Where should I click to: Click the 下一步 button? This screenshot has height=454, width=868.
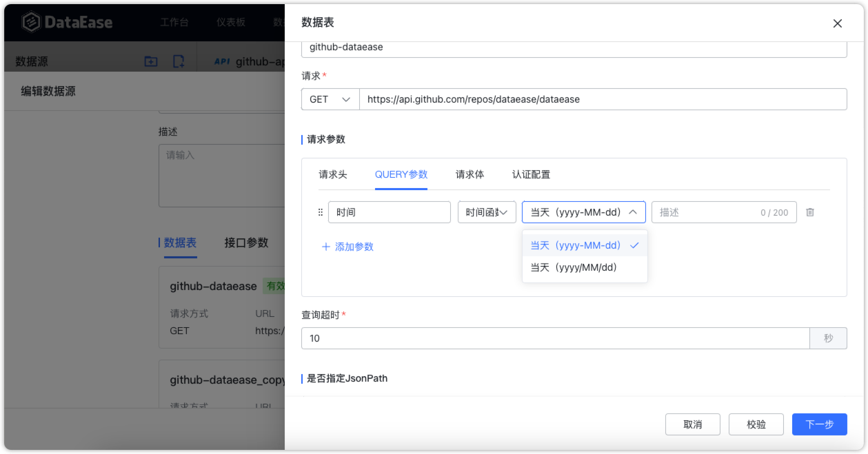click(x=819, y=424)
